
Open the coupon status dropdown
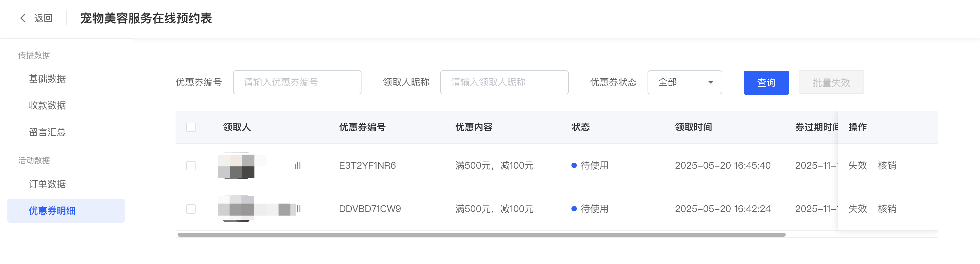pos(684,82)
